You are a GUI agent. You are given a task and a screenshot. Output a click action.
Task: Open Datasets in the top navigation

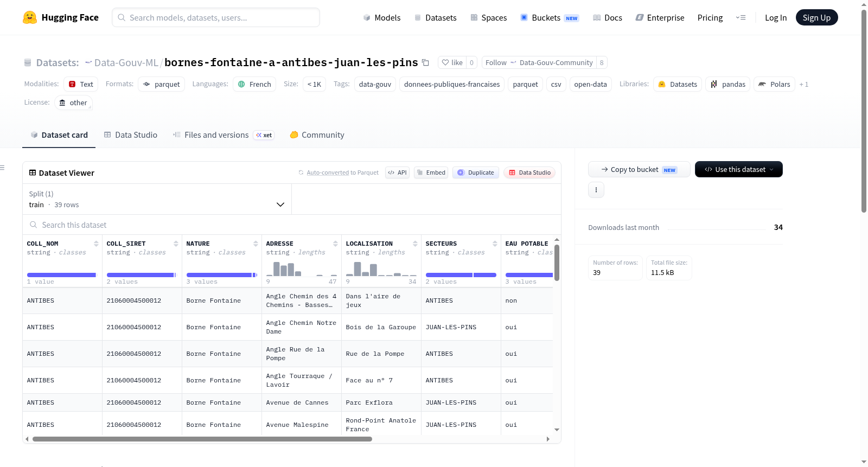(436, 17)
